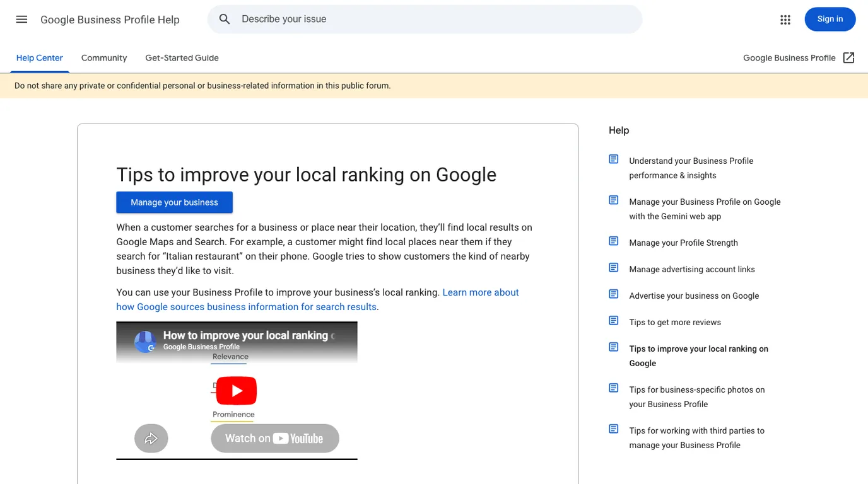868x484 pixels.
Task: Click the Google Business Profile channel avatar
Action: pos(145,342)
